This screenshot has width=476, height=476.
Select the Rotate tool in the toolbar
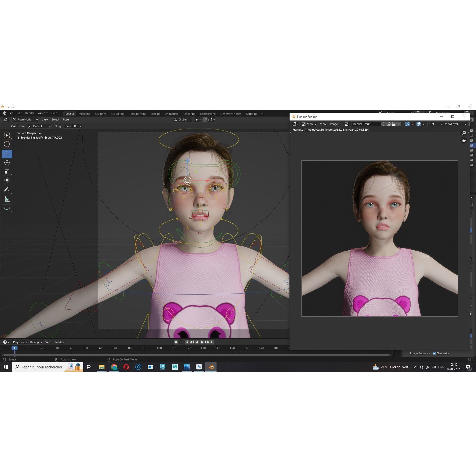click(x=7, y=163)
